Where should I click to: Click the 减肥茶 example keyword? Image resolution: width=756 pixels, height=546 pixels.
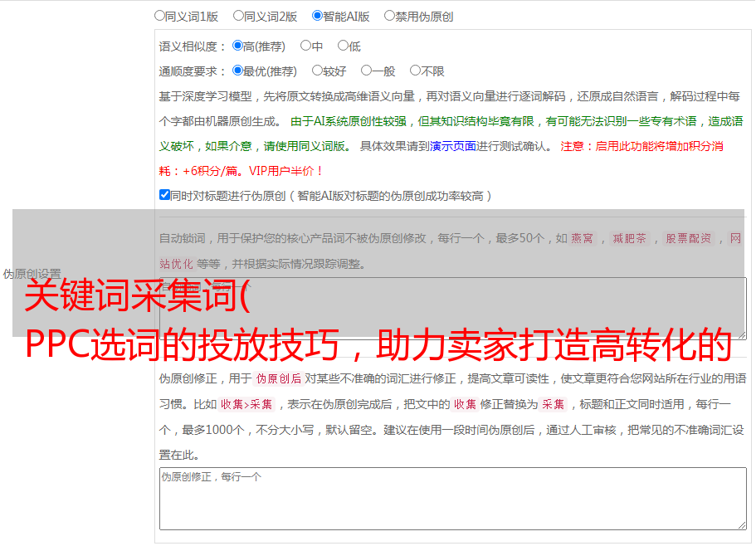coord(629,238)
